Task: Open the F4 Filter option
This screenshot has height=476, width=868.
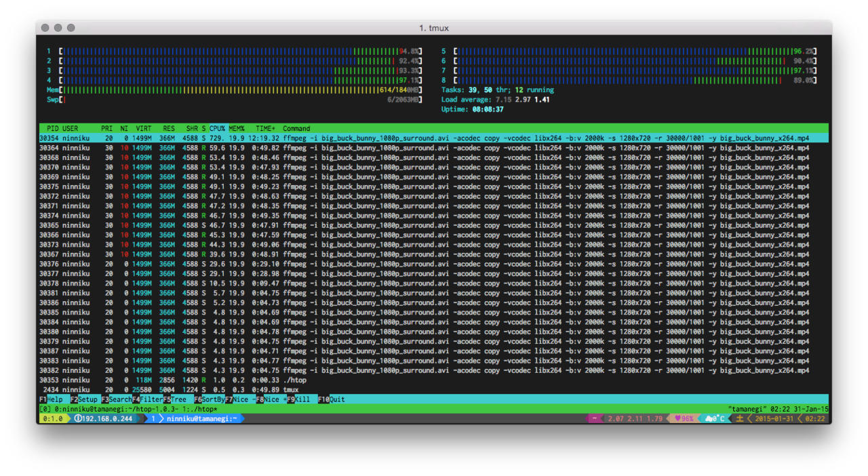Action: [147, 399]
